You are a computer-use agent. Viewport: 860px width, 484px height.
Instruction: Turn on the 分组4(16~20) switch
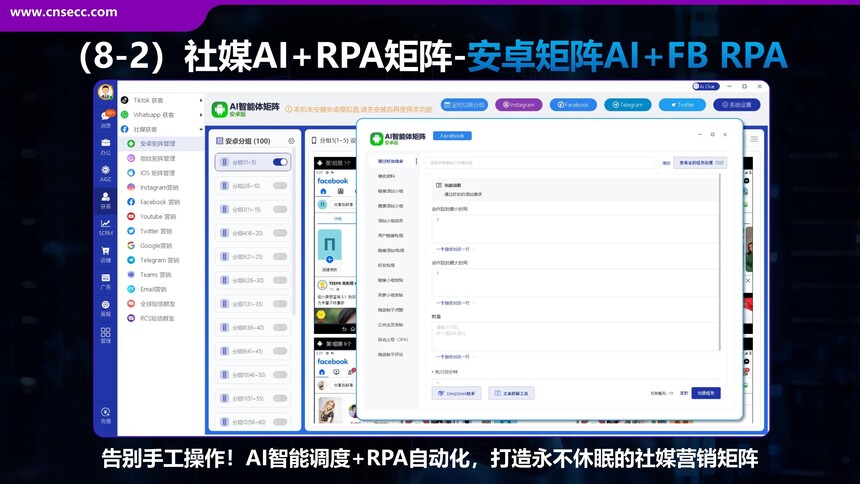coord(280,233)
